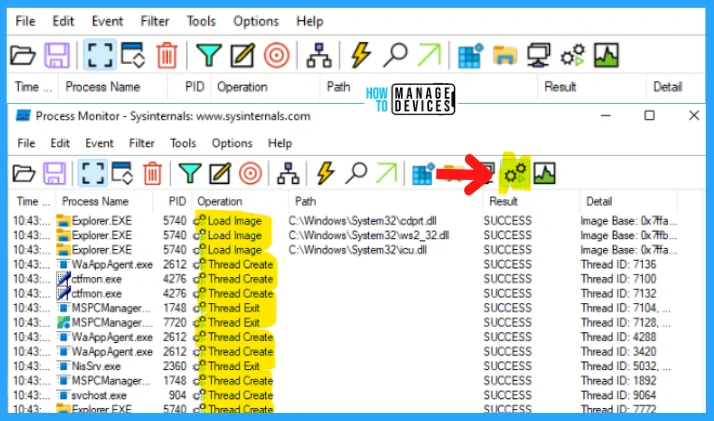Click Find magnifier icon in upper window
Screen dimensions: 714x421
(x=395, y=55)
